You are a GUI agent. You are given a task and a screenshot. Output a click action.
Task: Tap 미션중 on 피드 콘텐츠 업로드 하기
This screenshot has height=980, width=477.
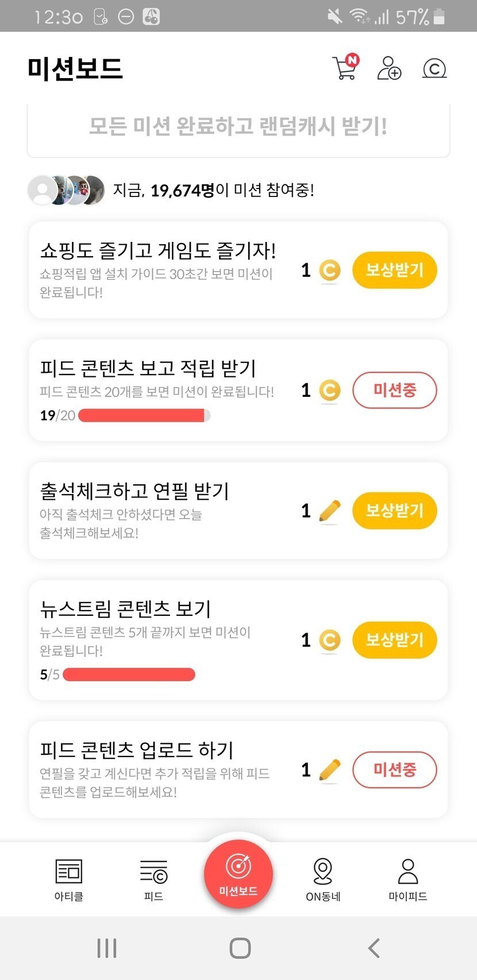pyautogui.click(x=394, y=770)
